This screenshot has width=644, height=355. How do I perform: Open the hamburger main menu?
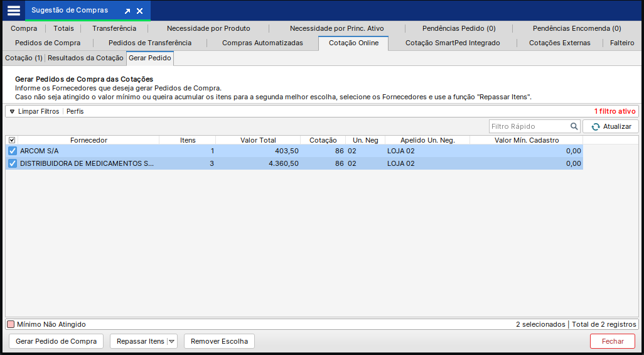[13, 11]
